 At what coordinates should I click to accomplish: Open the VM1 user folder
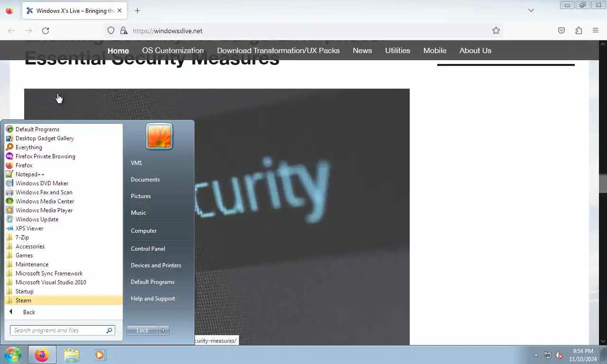coord(159,163)
